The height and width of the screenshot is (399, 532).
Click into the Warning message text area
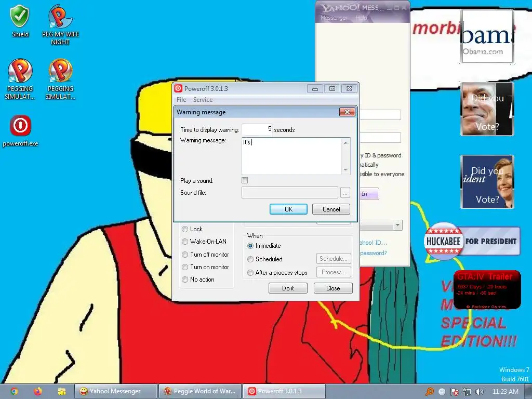pos(292,156)
